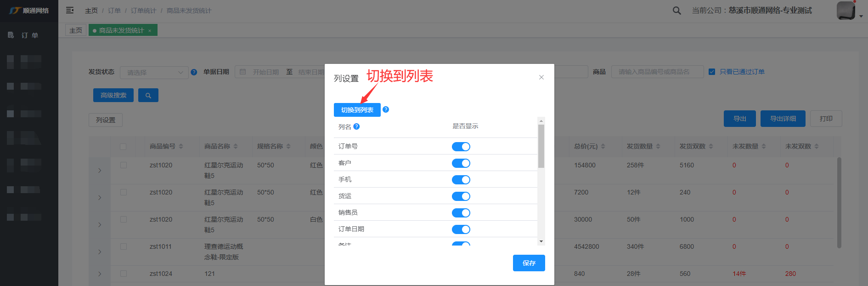Screen dimensions: 868x286
Task: Click the column list scrollbar down arrow
Action: pyautogui.click(x=541, y=241)
